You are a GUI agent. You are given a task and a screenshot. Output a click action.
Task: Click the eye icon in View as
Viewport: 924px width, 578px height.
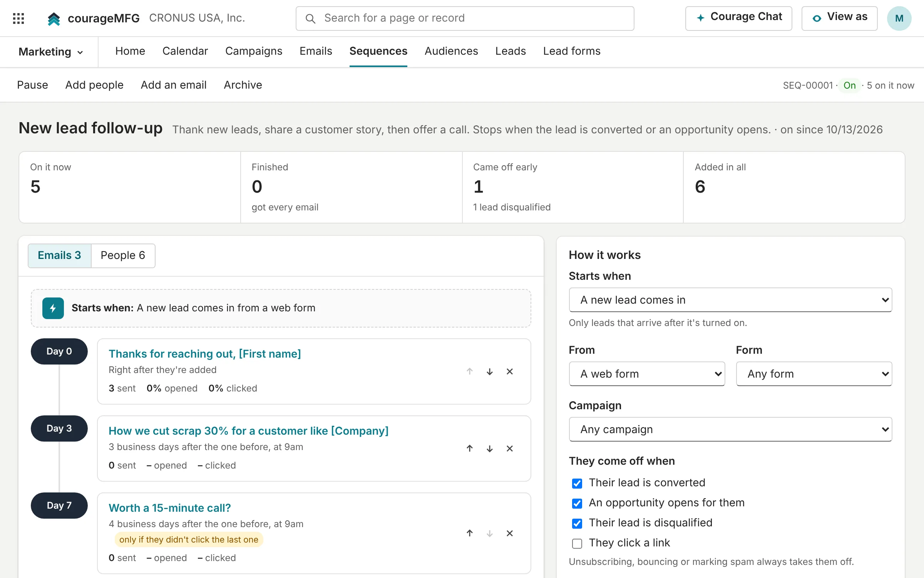pos(817,18)
